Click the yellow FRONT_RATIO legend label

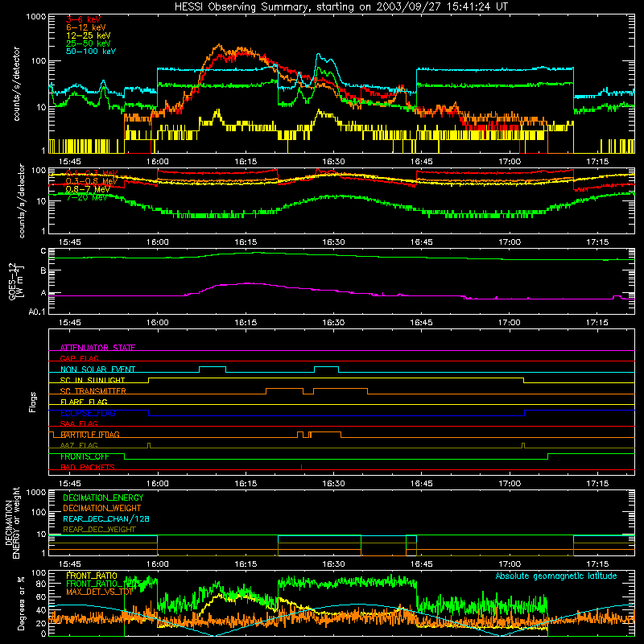coord(92,576)
